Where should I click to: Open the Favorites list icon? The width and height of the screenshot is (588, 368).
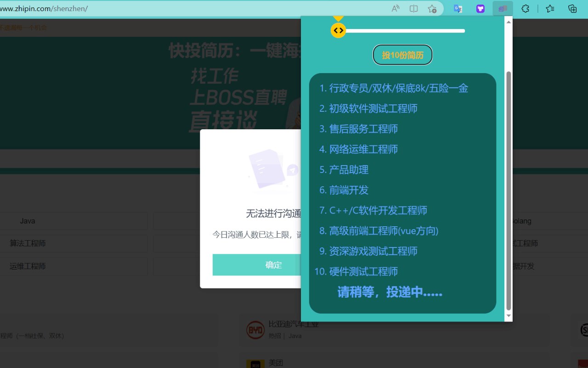tap(550, 8)
